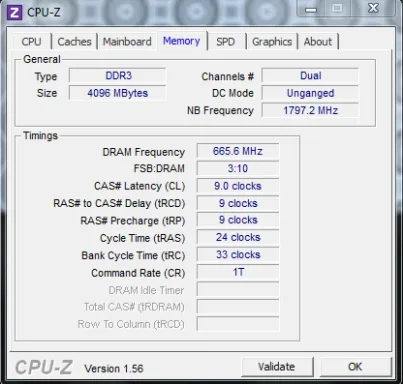Click the Cycle Time (tRAS) label
The width and height of the screenshot is (403, 384).
point(142,238)
